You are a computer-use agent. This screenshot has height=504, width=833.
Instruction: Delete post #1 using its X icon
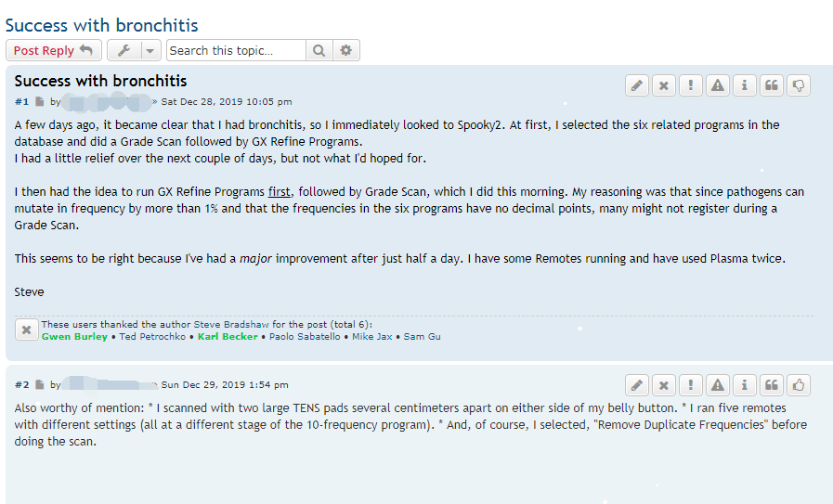(x=663, y=85)
